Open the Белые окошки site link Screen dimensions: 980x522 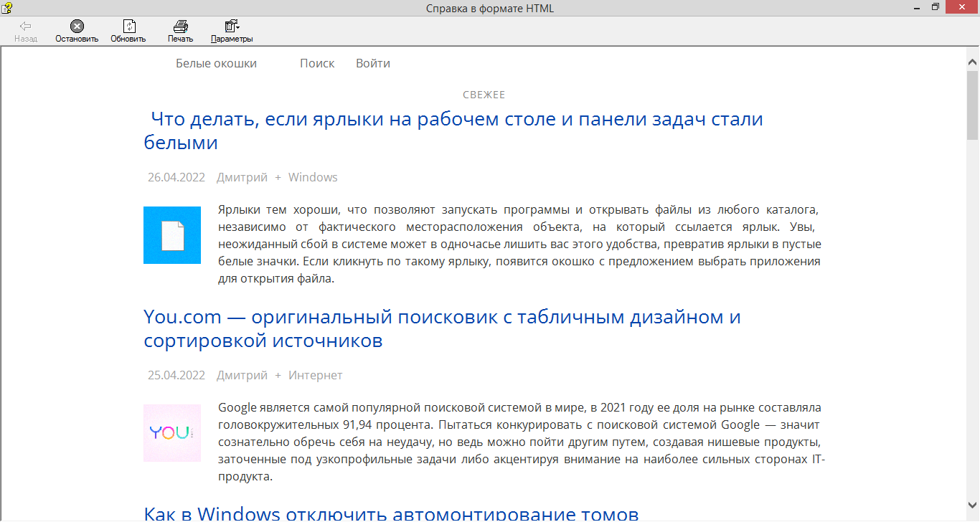[x=216, y=63]
